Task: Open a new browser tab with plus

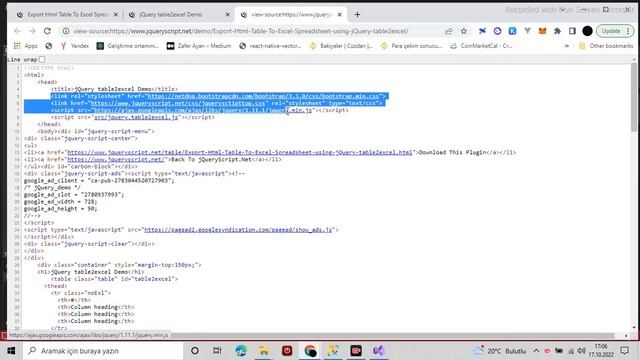Action: (x=357, y=15)
